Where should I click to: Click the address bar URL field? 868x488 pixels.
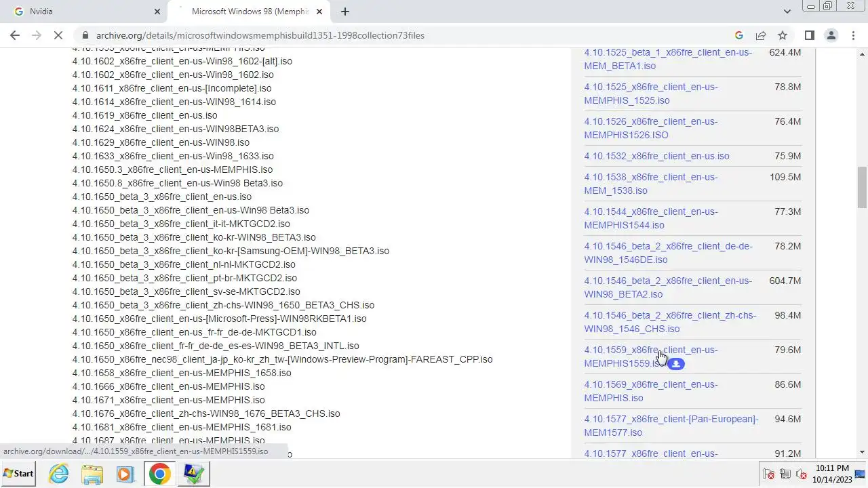(x=407, y=35)
